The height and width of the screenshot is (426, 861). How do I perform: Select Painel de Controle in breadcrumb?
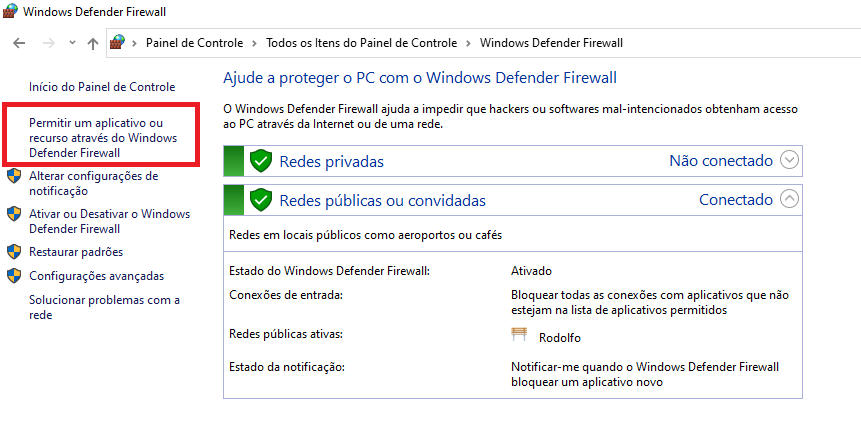194,43
